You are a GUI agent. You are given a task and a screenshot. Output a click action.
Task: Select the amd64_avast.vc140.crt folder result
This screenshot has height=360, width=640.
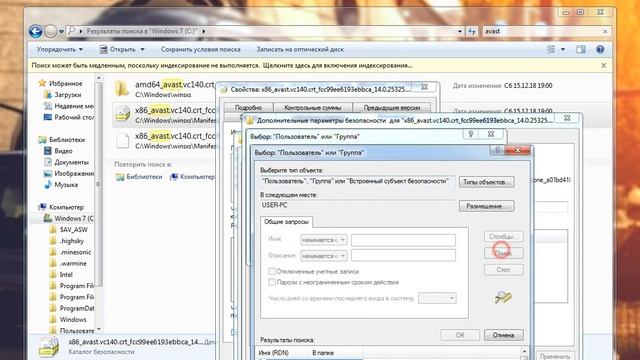tap(164, 89)
